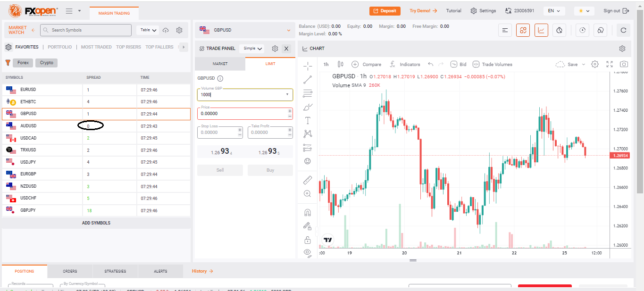
Task: Click Sign out
Action: coord(616,11)
